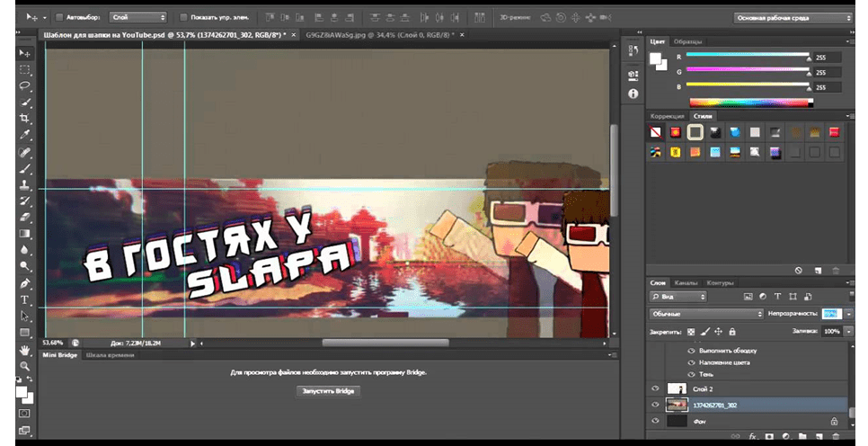868x446 pixels.
Task: Click the color spectrum ramp bar
Action: [751, 103]
